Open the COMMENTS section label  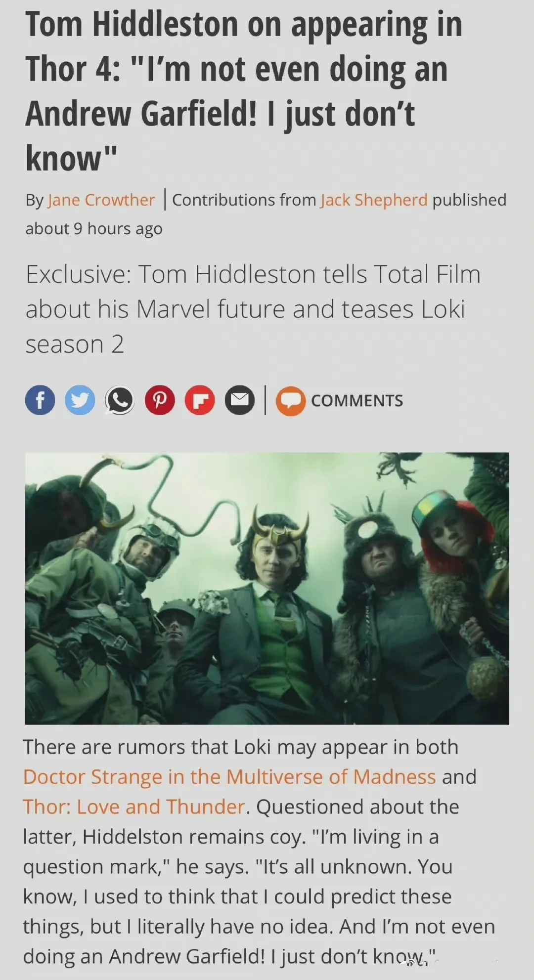coord(357,401)
